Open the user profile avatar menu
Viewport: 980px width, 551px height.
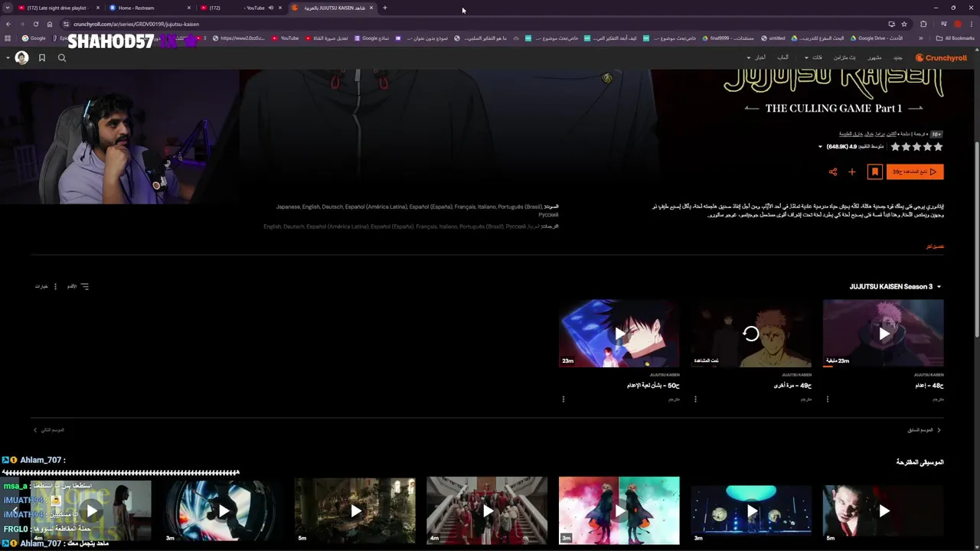click(21, 58)
